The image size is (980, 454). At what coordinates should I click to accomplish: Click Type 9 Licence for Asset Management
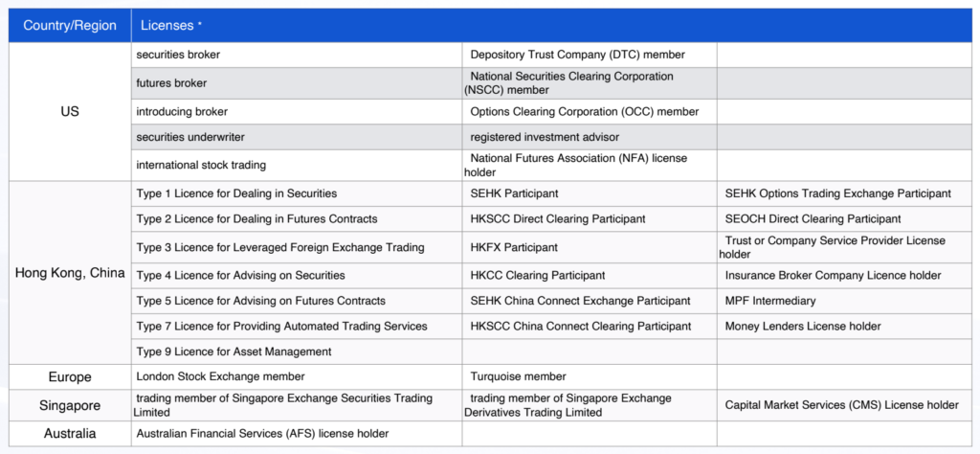coord(297,352)
